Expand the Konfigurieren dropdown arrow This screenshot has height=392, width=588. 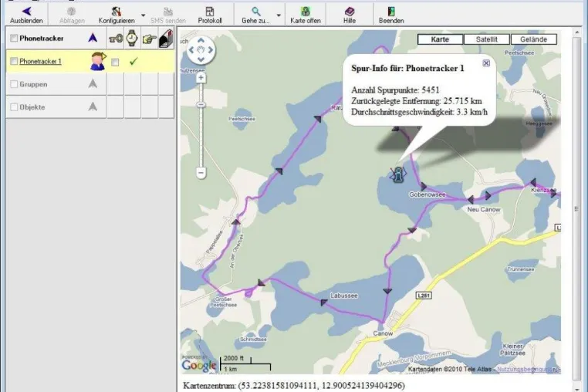144,15
